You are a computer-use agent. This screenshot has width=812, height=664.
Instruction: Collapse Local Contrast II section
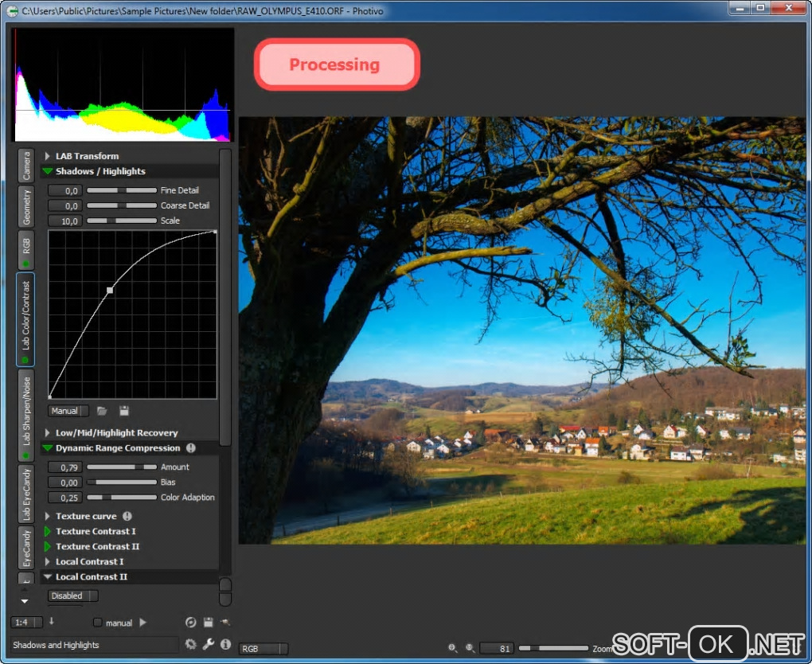[48, 576]
